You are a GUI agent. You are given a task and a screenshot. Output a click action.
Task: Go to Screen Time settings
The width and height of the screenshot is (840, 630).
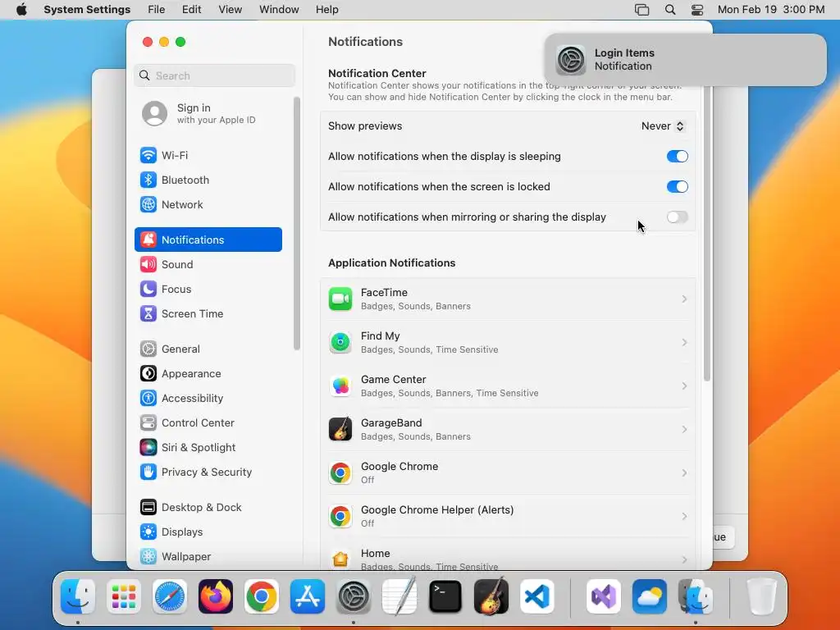click(208, 314)
